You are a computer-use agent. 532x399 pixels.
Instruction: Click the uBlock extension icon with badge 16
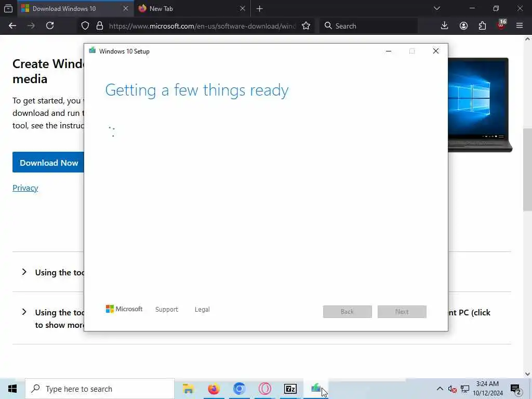(501, 25)
